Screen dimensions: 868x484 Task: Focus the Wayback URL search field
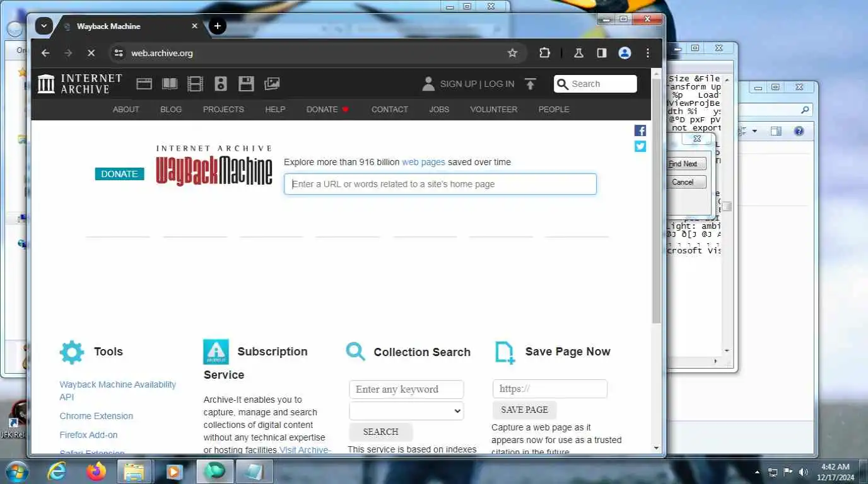[440, 184]
